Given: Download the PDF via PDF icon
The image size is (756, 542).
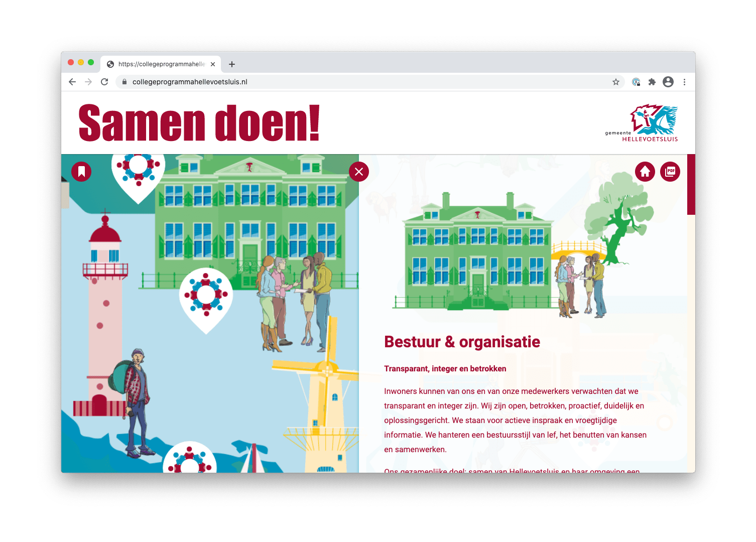Looking at the screenshot, I should pos(670,172).
